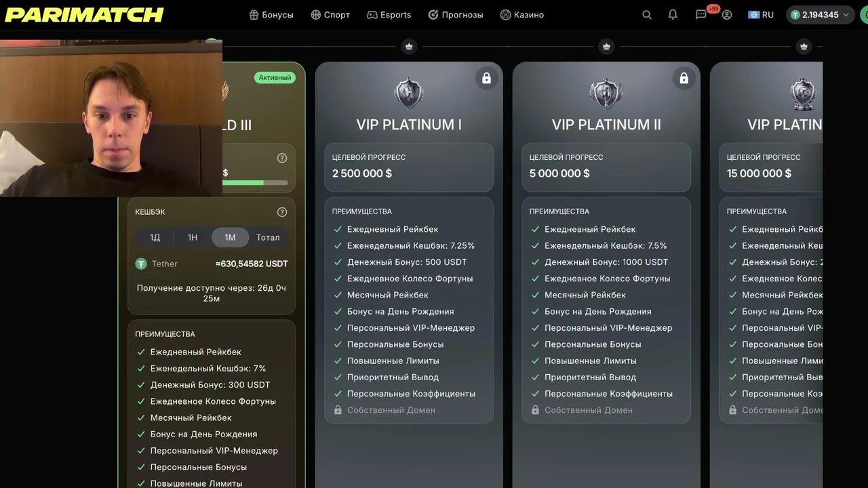Select the 1Н cashback period
The width and height of the screenshot is (868, 488).
pos(193,237)
